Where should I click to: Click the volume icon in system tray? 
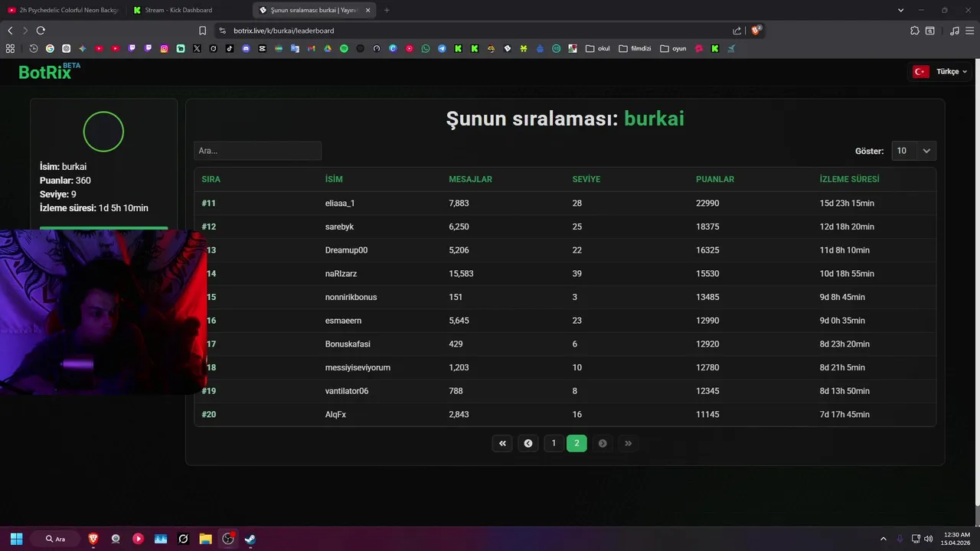pyautogui.click(x=928, y=539)
